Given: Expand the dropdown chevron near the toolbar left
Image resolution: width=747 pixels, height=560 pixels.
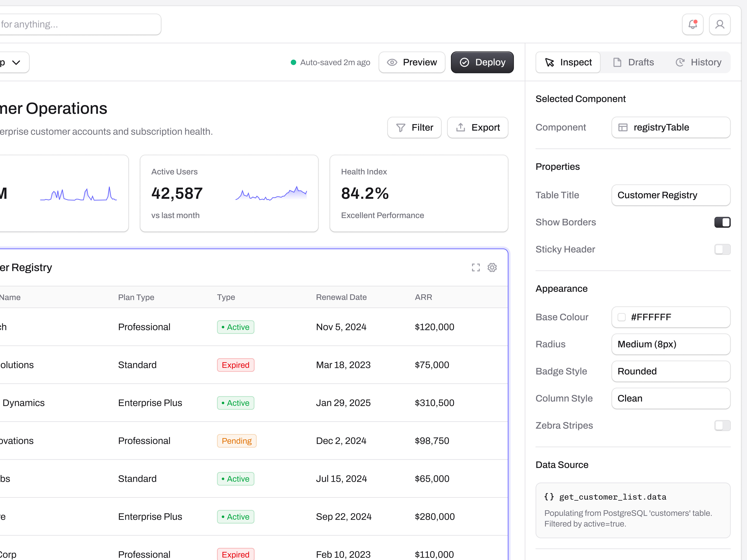Looking at the screenshot, I should point(16,63).
